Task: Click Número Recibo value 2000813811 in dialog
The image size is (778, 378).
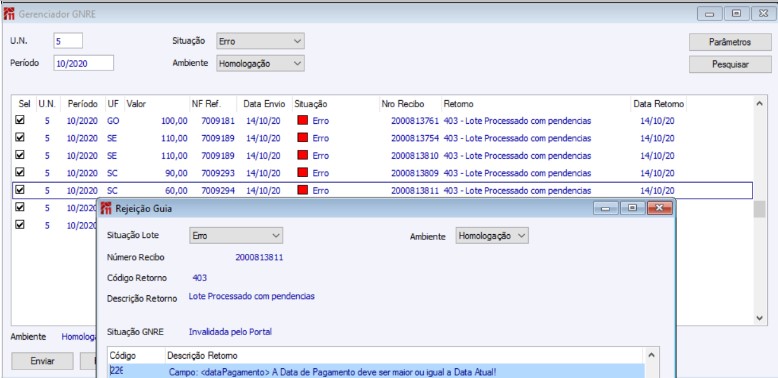Action: [x=259, y=257]
